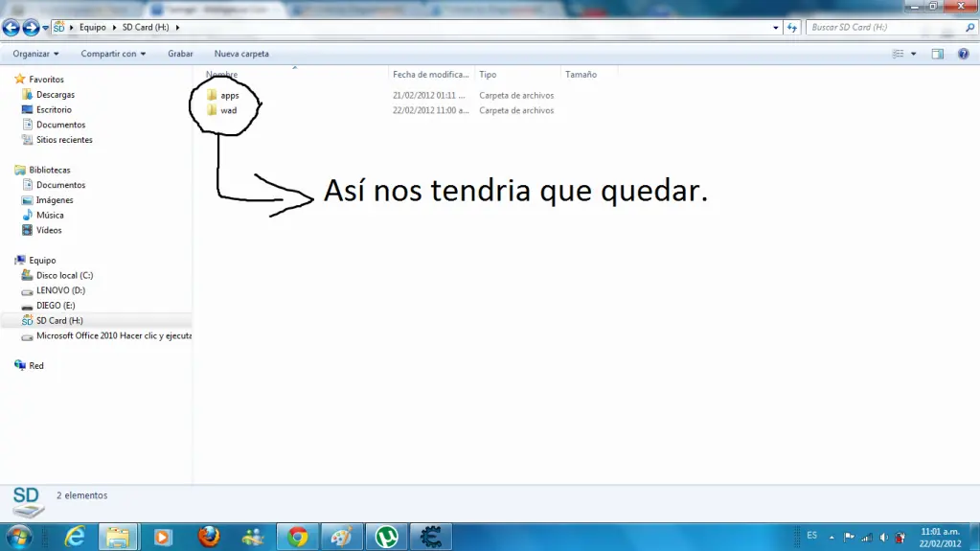
Task: Open the gear-shaped app on taskbar
Action: coord(431,537)
